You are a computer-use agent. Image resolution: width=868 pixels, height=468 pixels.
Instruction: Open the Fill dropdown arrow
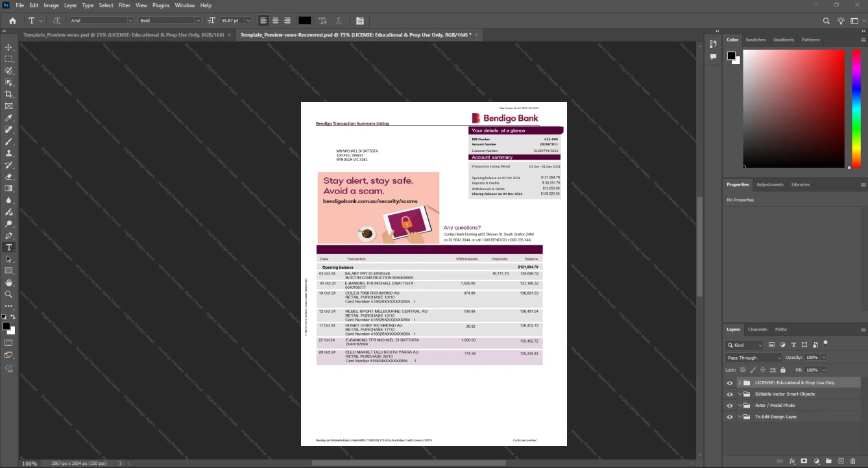point(824,369)
